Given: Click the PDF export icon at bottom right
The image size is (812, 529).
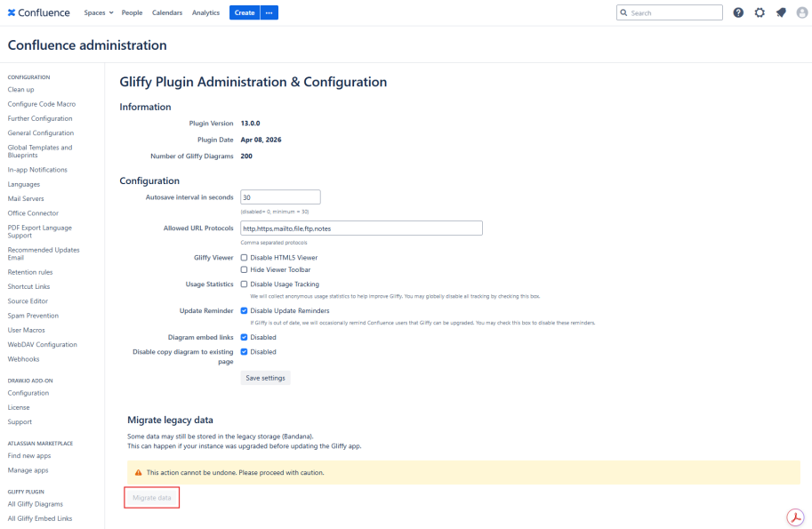Looking at the screenshot, I should point(795,517).
